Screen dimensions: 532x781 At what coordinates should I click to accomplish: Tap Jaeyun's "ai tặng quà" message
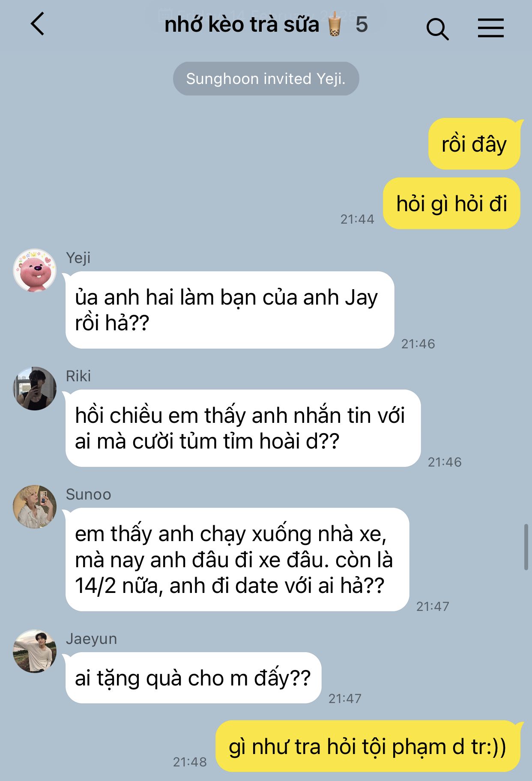coord(193,678)
